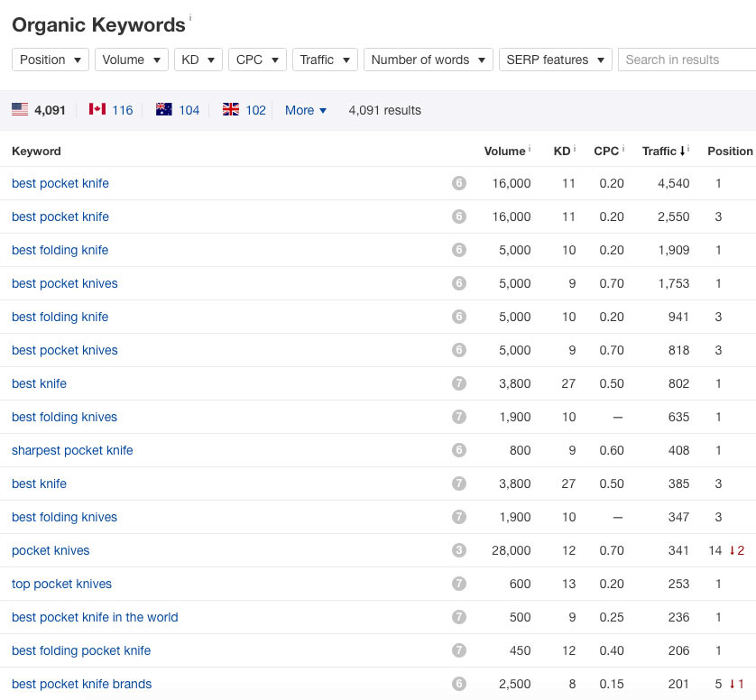Select United Kingdom 102 country tab
Screen dimensions: 756x700
point(244,110)
